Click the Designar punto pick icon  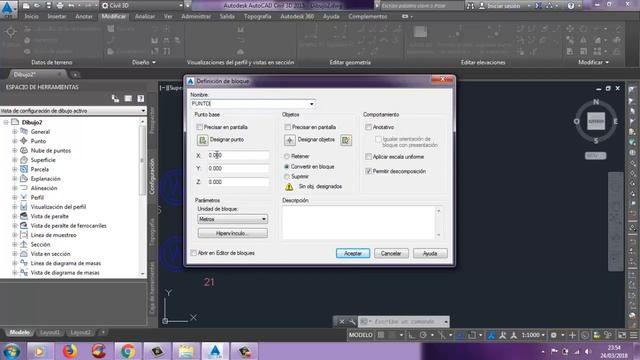click(x=202, y=140)
